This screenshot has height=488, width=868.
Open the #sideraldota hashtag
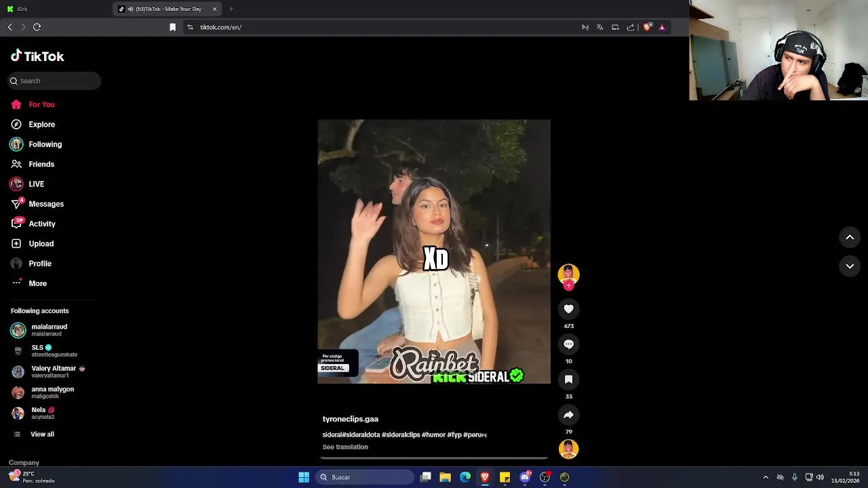[x=361, y=434]
